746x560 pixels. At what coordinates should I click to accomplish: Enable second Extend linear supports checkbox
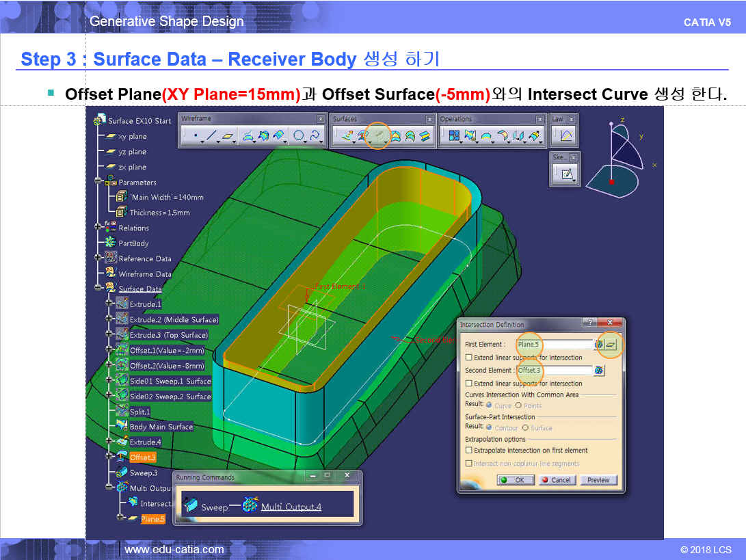pyautogui.click(x=468, y=384)
